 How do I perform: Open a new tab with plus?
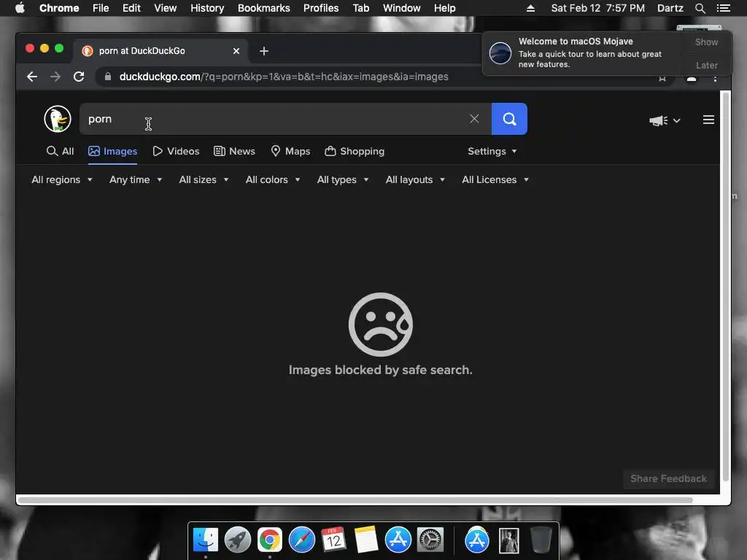tap(264, 51)
